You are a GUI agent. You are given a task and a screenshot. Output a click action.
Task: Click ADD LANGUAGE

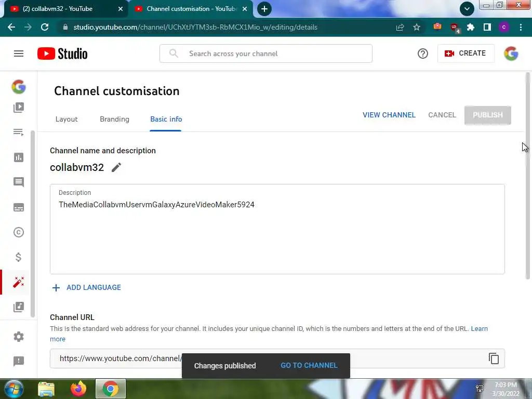[94, 288]
